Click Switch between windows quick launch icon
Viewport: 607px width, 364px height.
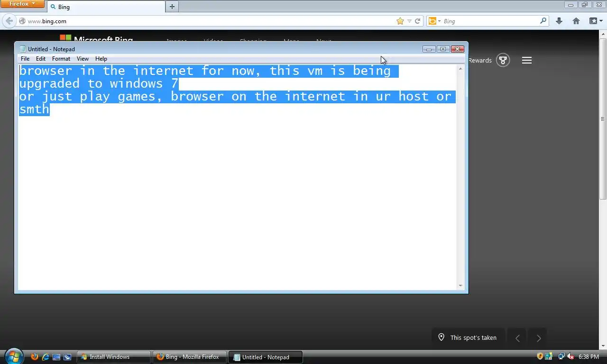[67, 357]
